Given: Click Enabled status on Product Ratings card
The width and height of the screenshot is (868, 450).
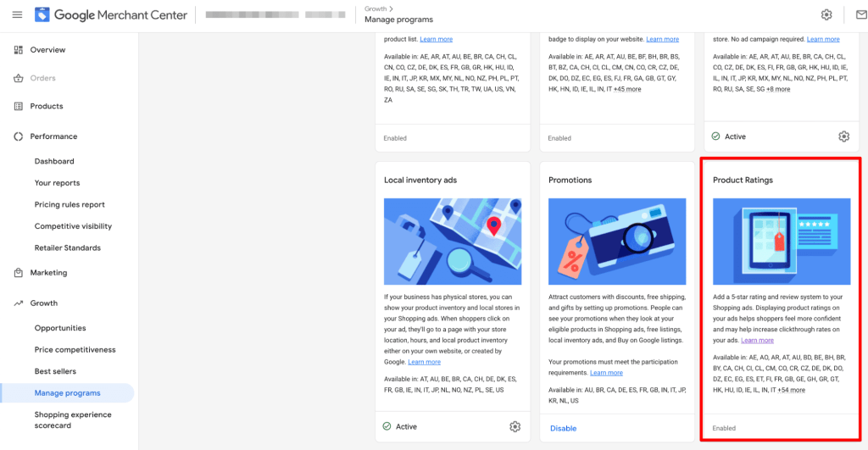Looking at the screenshot, I should click(724, 429).
